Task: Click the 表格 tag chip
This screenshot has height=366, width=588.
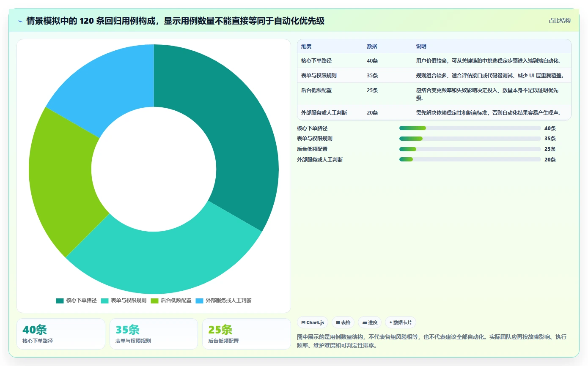Action: coord(343,322)
